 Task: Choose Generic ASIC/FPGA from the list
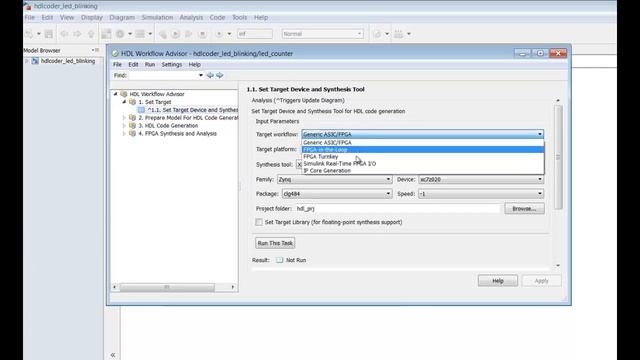(x=423, y=142)
